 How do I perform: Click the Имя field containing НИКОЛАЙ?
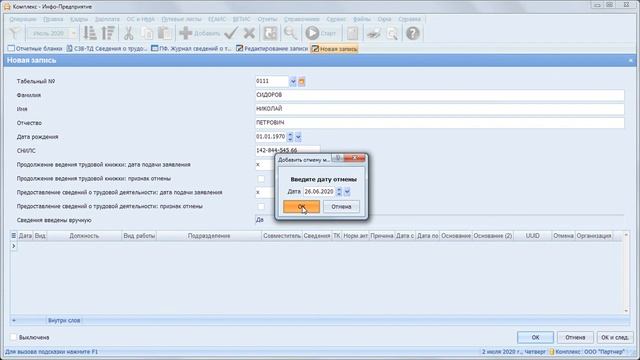[x=440, y=109]
